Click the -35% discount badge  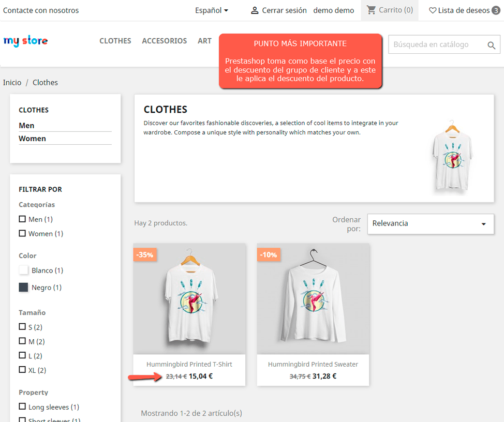145,254
